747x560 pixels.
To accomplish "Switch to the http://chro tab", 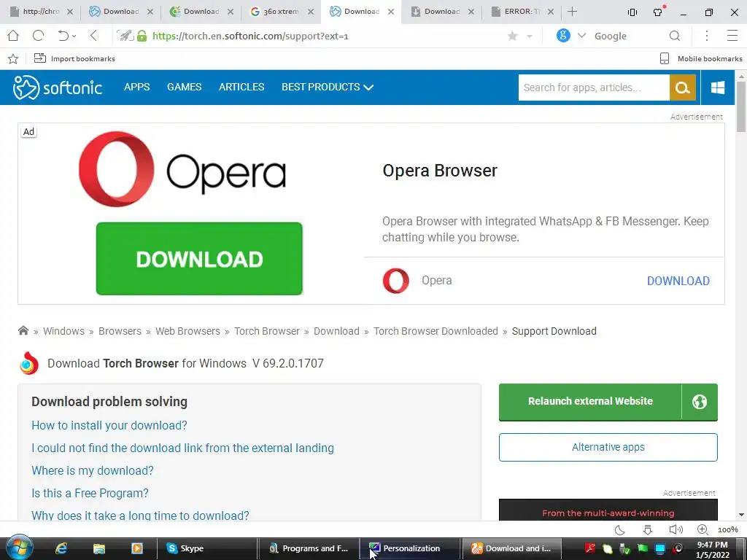I will [x=42, y=12].
